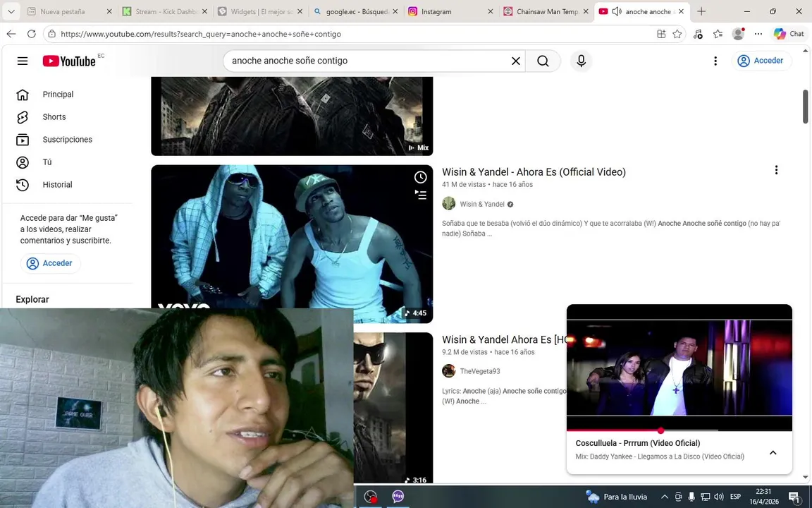812x508 pixels.
Task: Open Edge settings and more ellipsis
Action: coord(758,34)
